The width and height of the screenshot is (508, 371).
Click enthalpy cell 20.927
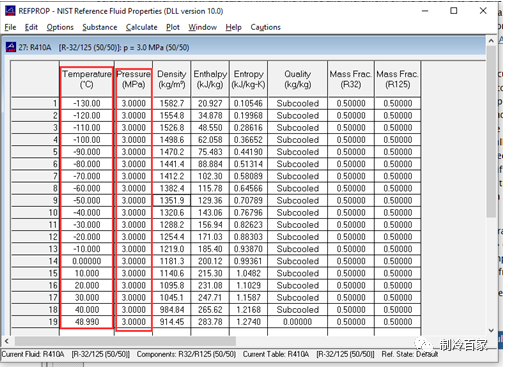click(210, 103)
